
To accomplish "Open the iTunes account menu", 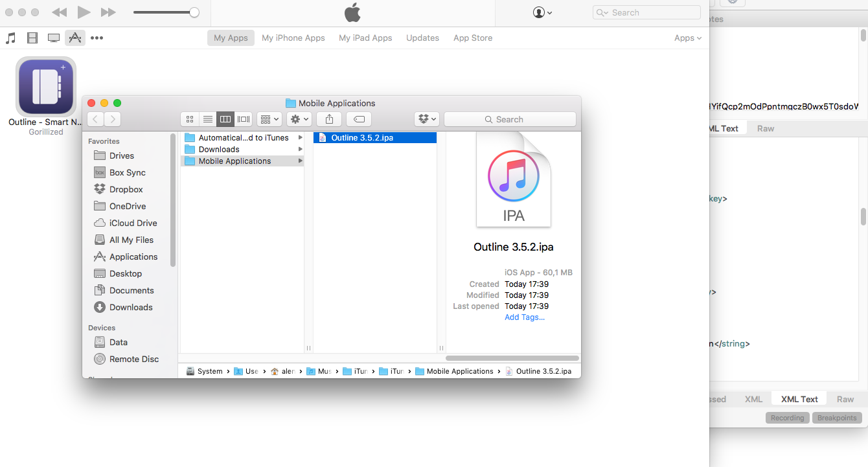I will coord(542,12).
